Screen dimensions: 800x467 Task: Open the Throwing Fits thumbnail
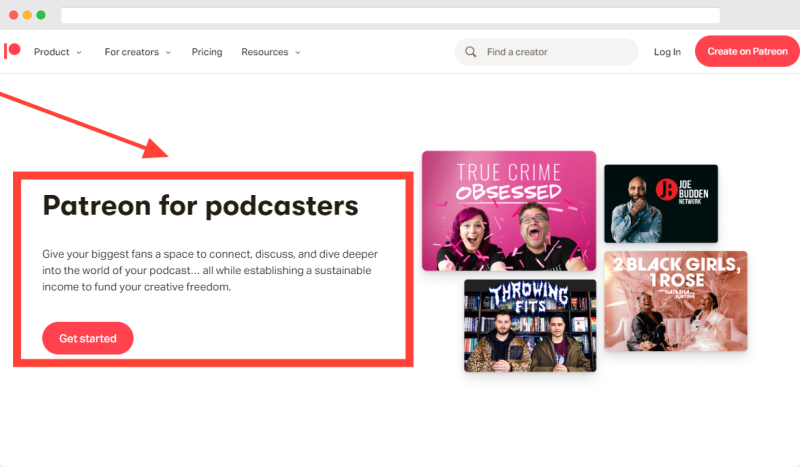(530, 326)
